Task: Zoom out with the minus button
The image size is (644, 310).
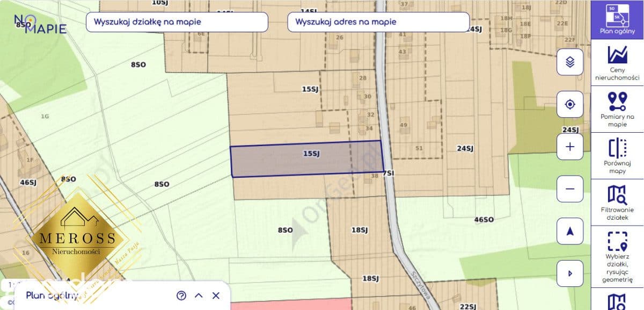Action: (x=570, y=189)
